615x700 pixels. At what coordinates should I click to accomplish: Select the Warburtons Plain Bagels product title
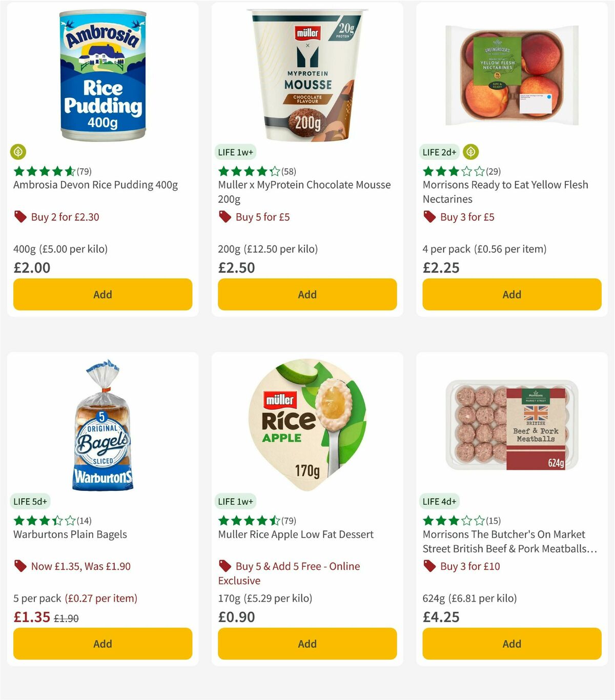tap(70, 534)
